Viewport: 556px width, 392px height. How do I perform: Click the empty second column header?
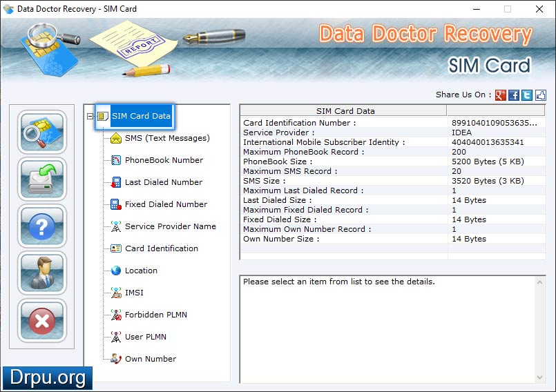tap(496, 111)
